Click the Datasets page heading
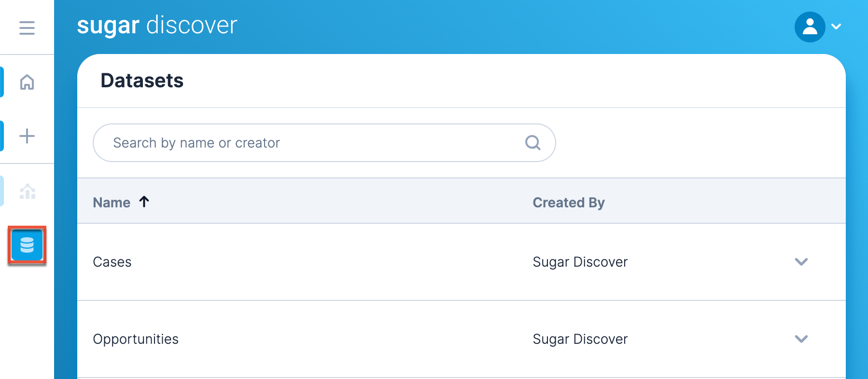The image size is (868, 379). click(x=142, y=81)
